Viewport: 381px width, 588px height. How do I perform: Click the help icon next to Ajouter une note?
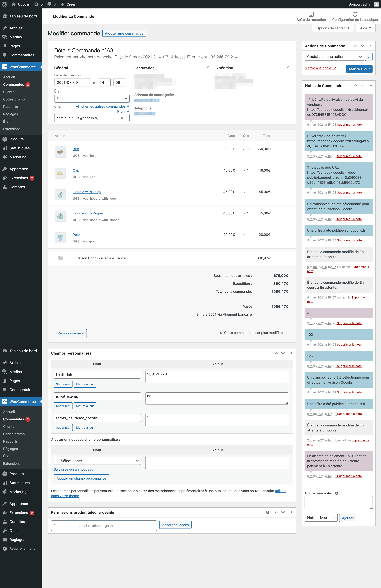point(336,493)
